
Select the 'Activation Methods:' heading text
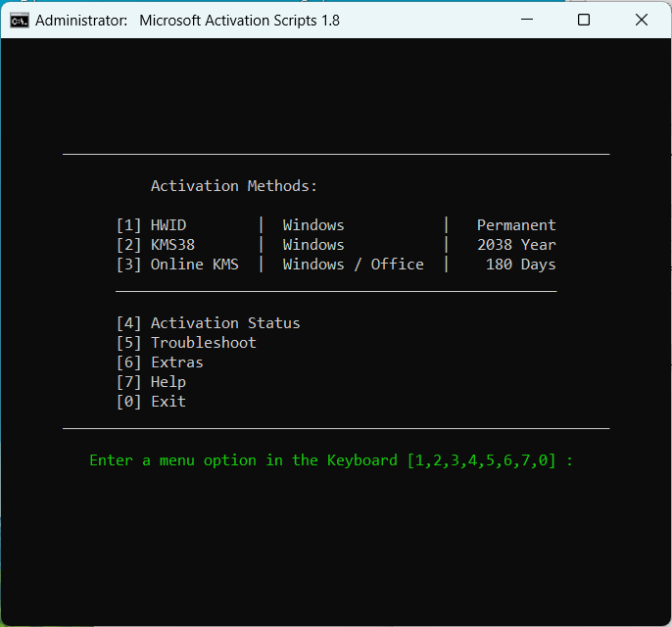[233, 186]
